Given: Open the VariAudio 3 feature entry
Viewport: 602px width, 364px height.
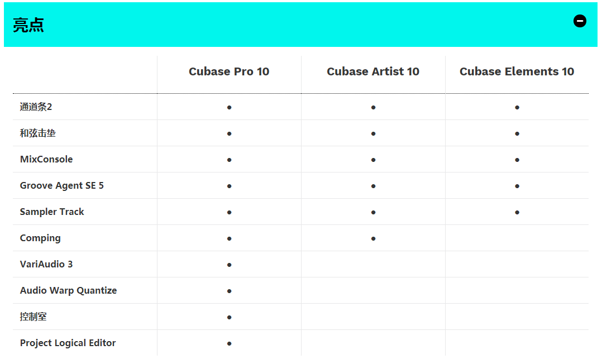Looking at the screenshot, I should (x=46, y=264).
